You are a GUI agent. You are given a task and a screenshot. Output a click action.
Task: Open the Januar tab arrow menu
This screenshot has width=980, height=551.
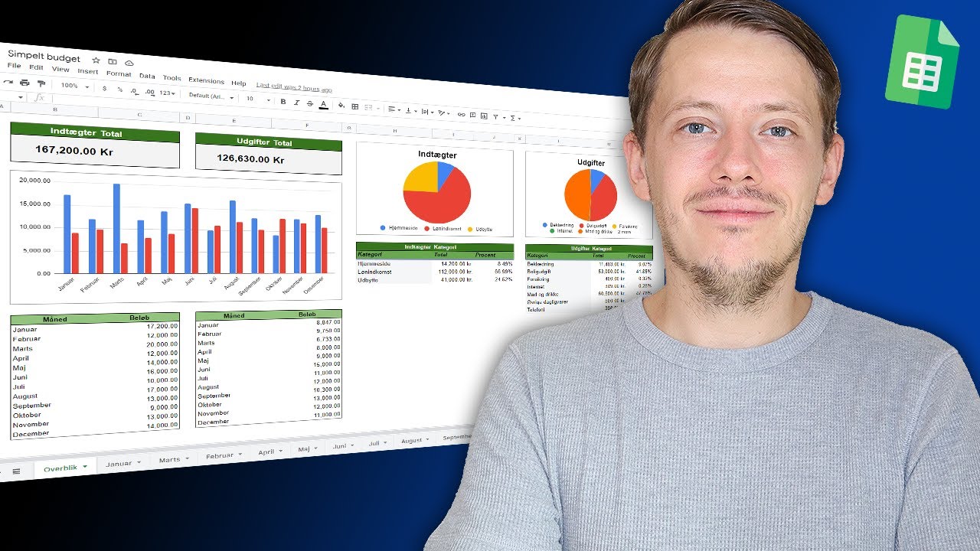[x=139, y=463]
